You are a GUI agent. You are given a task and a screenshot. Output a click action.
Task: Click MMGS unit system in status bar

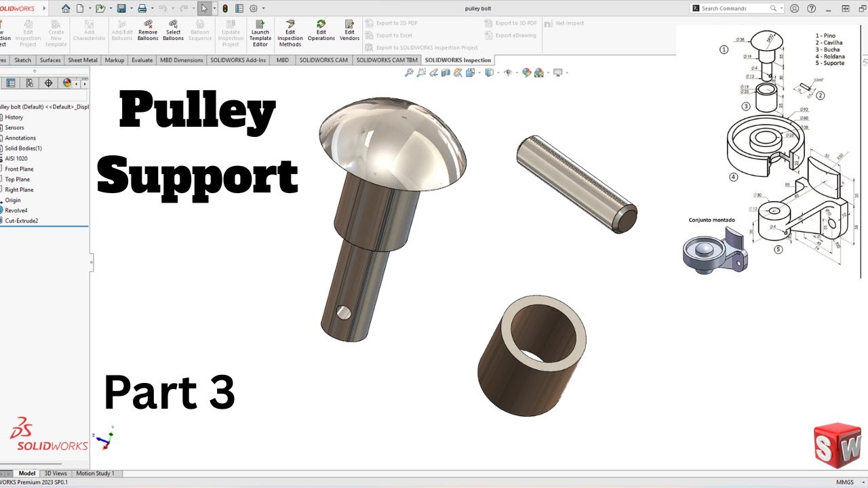(x=845, y=482)
